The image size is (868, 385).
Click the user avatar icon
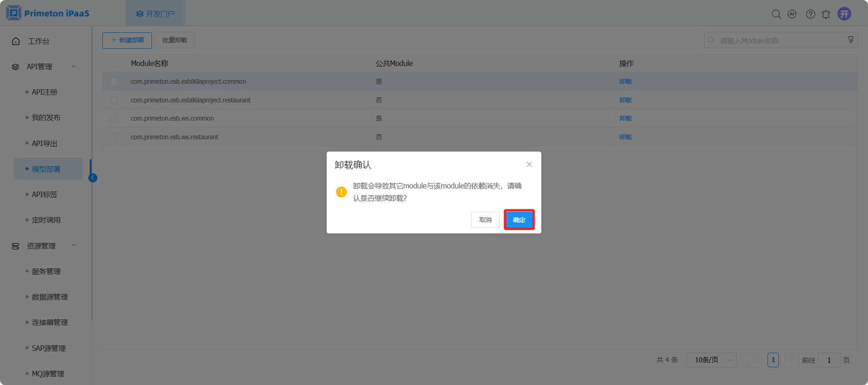coord(844,14)
